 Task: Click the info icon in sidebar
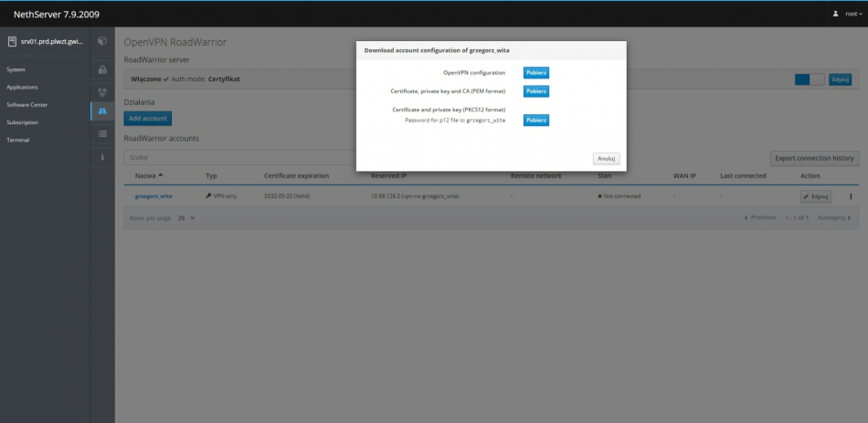point(102,157)
